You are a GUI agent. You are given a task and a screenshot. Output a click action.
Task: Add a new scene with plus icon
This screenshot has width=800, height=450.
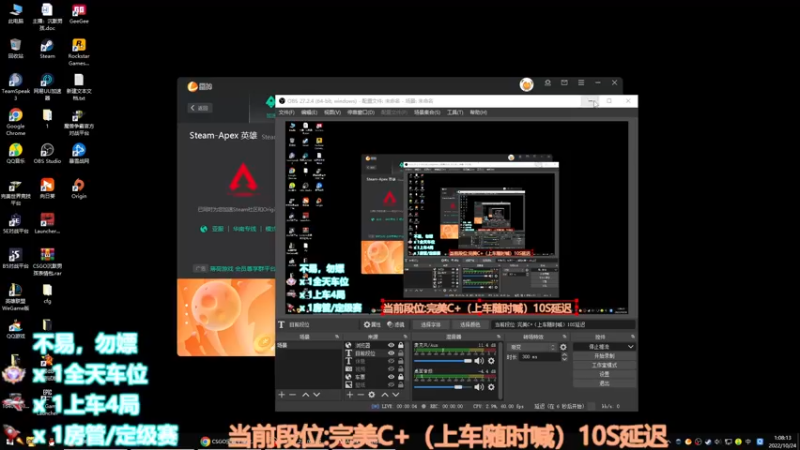tap(282, 395)
